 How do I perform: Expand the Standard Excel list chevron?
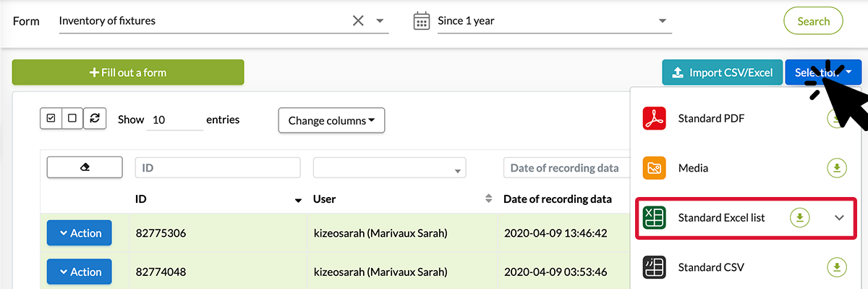(x=839, y=217)
